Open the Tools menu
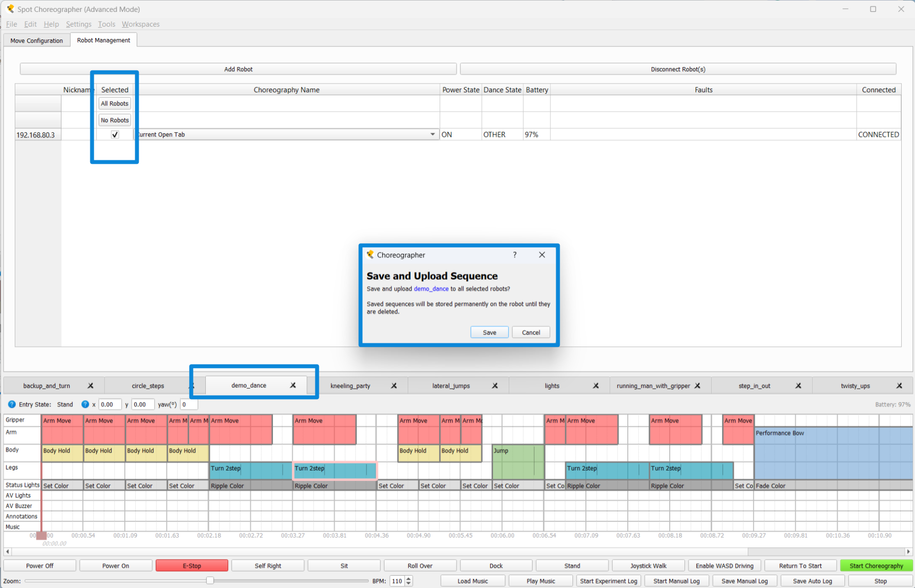Screen dimensions: 915x588 pos(106,24)
